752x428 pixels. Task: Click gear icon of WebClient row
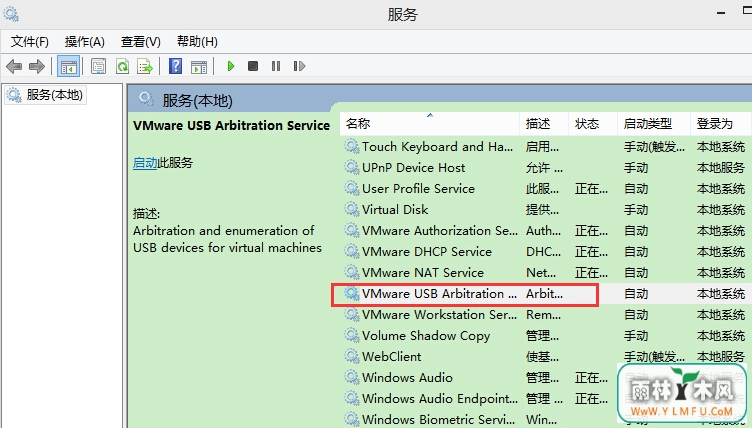(352, 357)
